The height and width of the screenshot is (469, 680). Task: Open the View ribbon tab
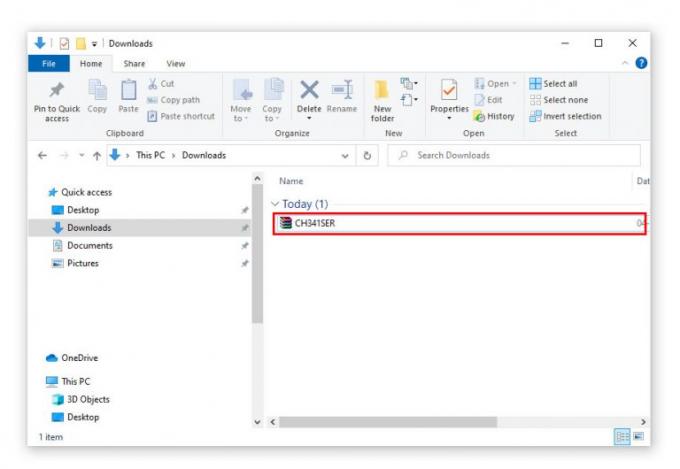pyautogui.click(x=175, y=64)
